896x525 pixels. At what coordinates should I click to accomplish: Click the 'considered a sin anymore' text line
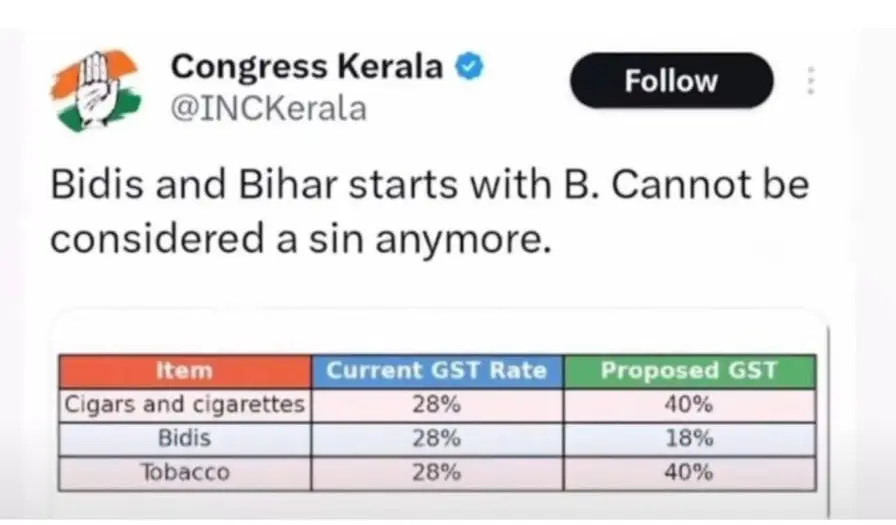(300, 239)
